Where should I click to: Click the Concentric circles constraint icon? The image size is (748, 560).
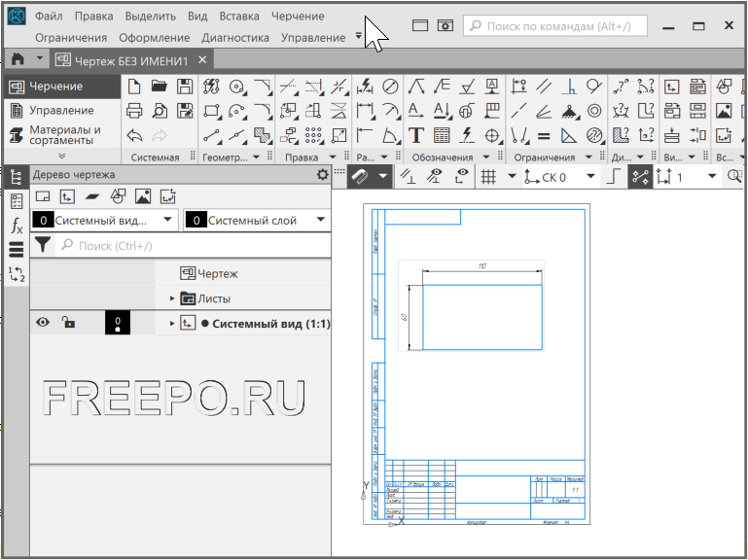(594, 111)
